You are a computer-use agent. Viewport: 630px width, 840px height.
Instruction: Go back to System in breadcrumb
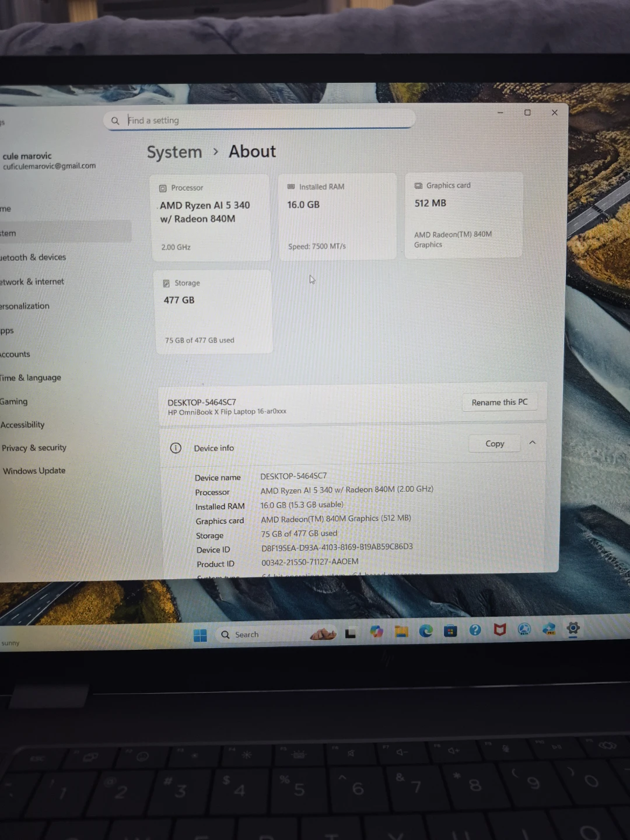click(x=174, y=152)
